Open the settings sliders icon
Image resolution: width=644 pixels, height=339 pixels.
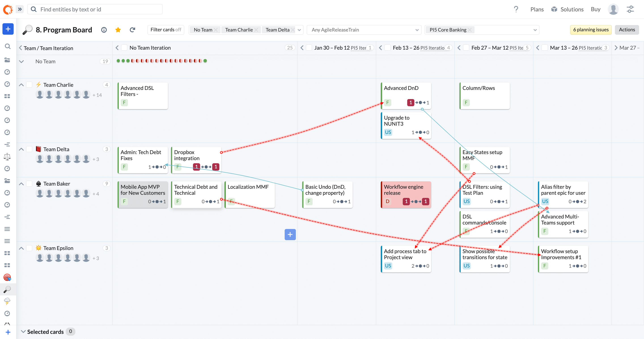(x=630, y=9)
